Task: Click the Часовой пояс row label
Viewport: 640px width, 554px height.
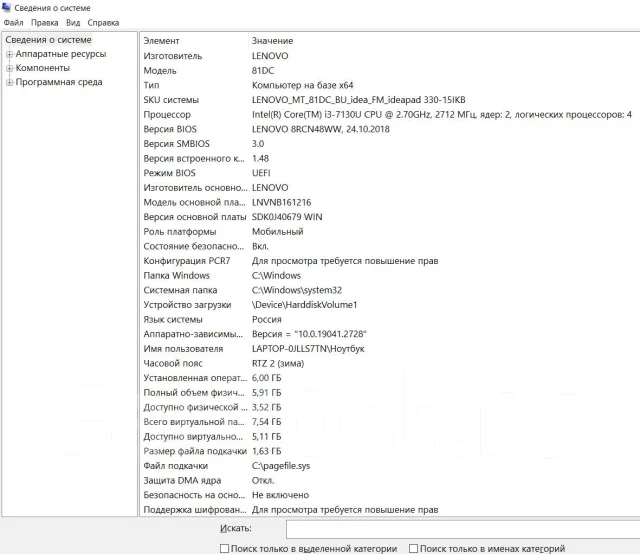Action: point(173,363)
